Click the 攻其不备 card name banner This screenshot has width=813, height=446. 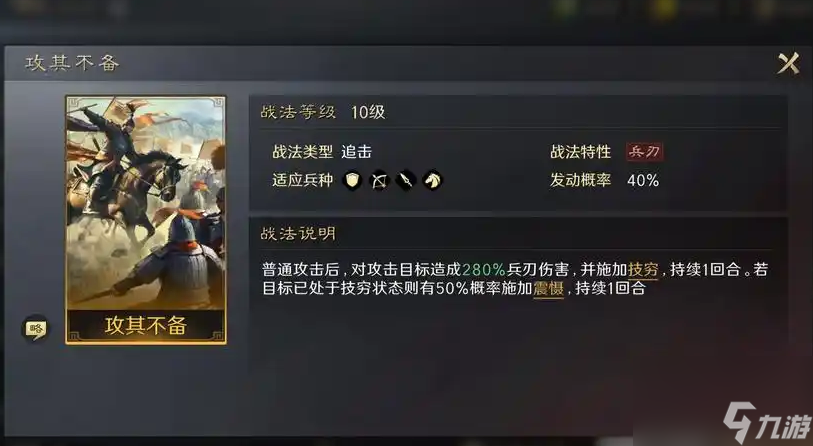click(x=146, y=326)
